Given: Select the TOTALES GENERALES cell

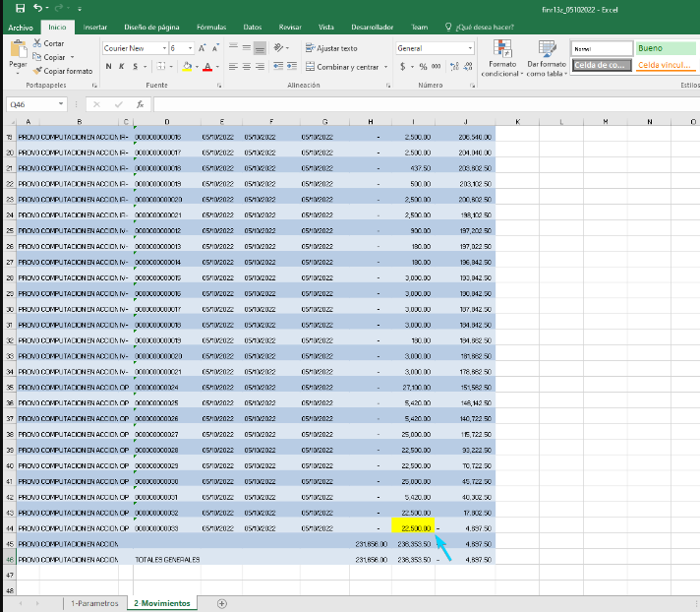Looking at the screenshot, I should [x=167, y=559].
